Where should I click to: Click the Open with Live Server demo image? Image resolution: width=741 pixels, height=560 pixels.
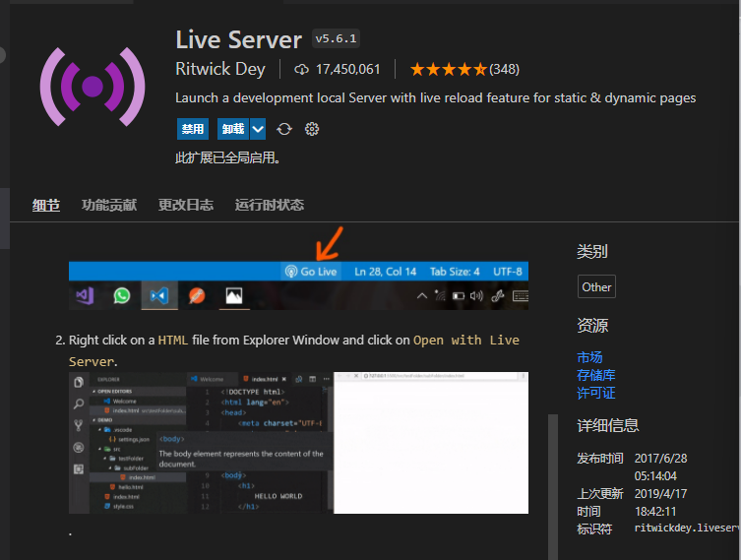(299, 443)
